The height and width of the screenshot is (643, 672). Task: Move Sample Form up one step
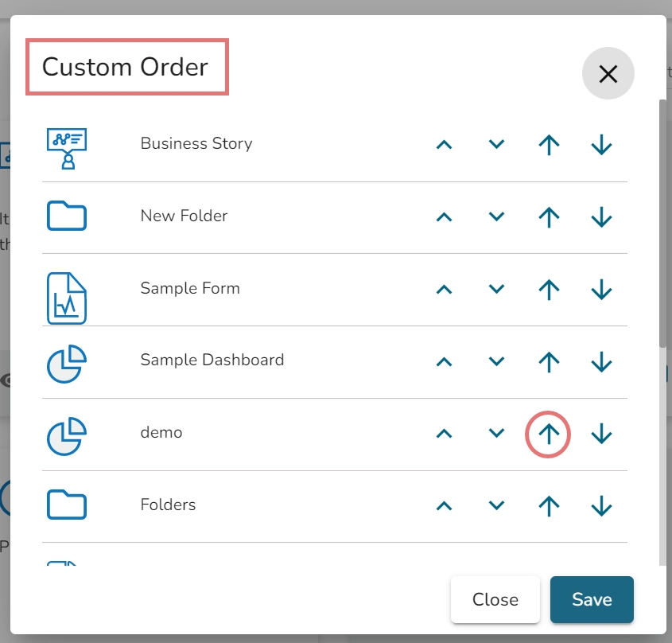(445, 289)
